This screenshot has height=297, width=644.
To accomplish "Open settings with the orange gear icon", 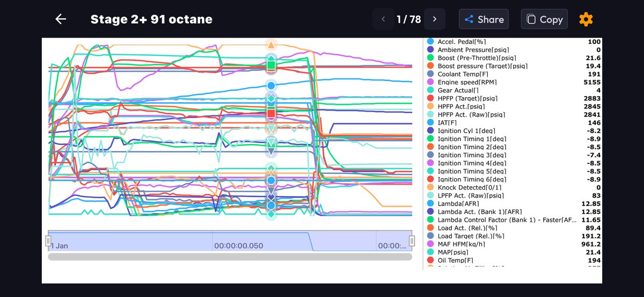I will pyautogui.click(x=586, y=19).
